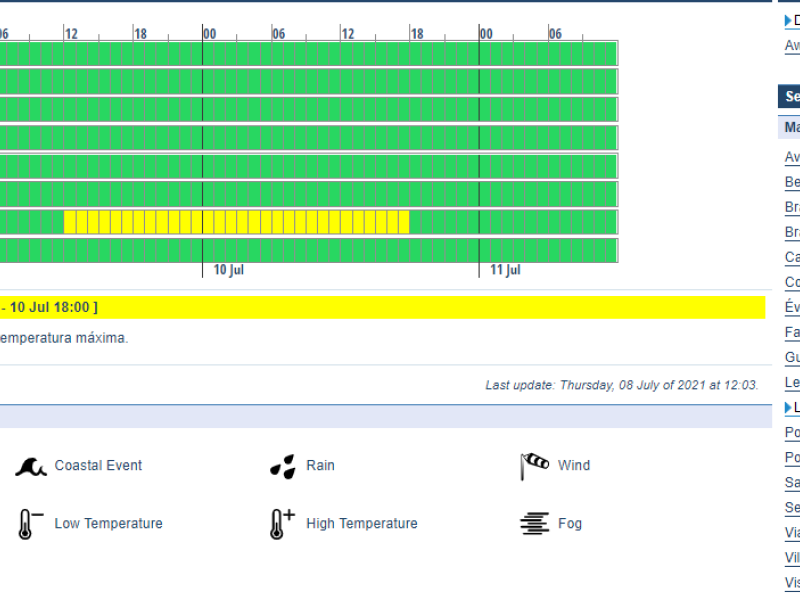Viewport: 800px width, 600px height.
Task: Click the yellow '10 Jul 18:00' warning banner
Action: click(x=383, y=308)
